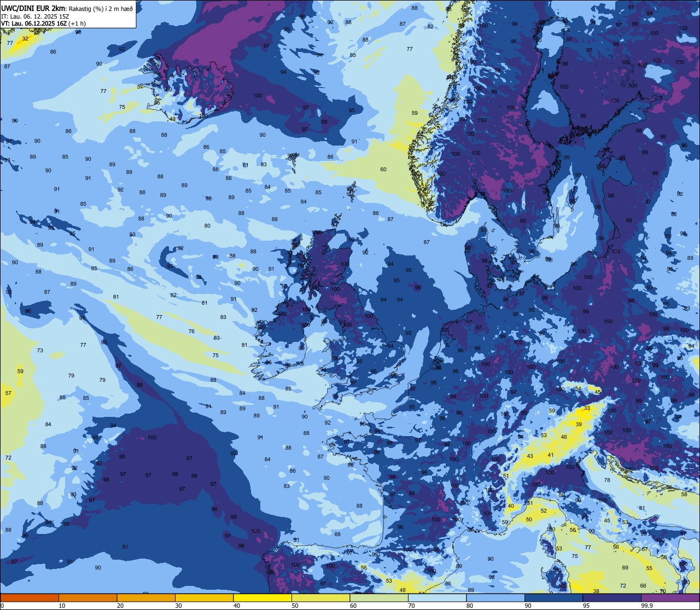The width and height of the screenshot is (700, 610).
Task: Click the '41' humidity value in the yellow band
Action: click(551, 455)
